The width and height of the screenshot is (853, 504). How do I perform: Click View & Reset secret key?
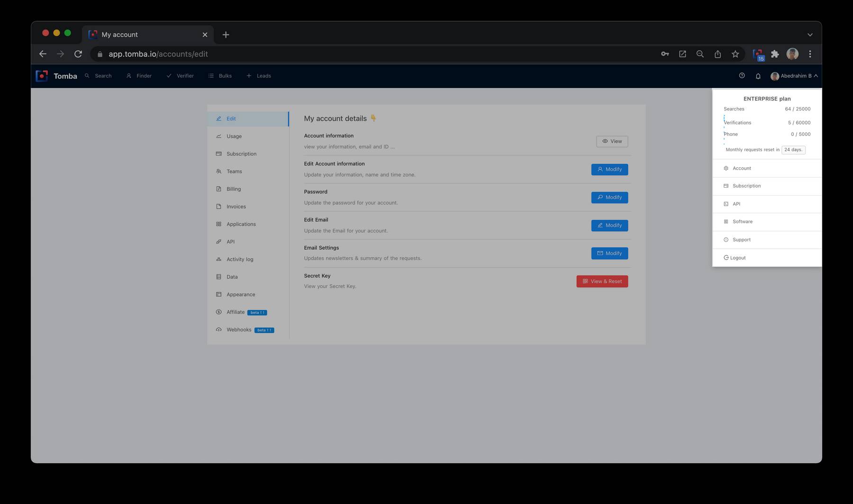(602, 281)
